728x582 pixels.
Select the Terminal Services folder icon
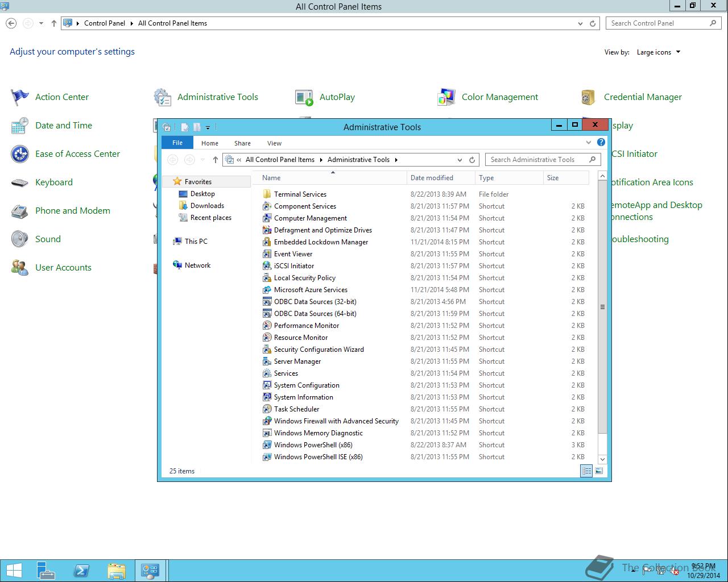[x=267, y=194]
